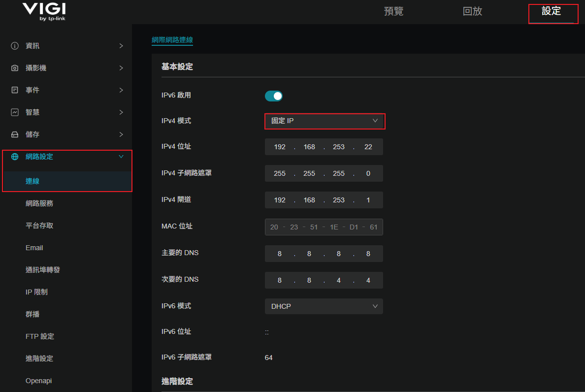Go to FTP 設定 in sidebar
The image size is (585, 392).
40,336
